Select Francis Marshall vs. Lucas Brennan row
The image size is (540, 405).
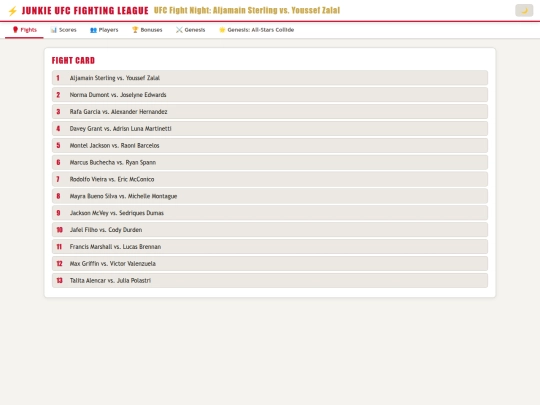tap(270, 247)
